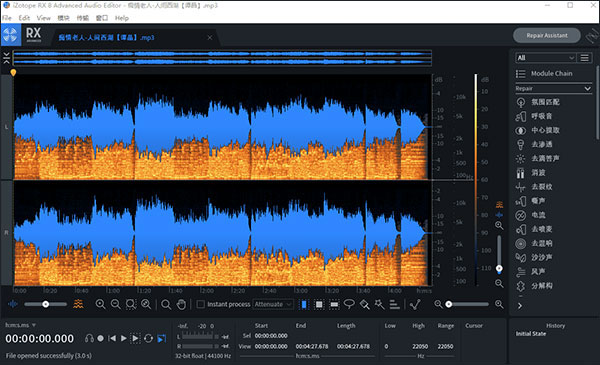Toggle the R channel selector
The image size is (600, 365).
point(7,233)
